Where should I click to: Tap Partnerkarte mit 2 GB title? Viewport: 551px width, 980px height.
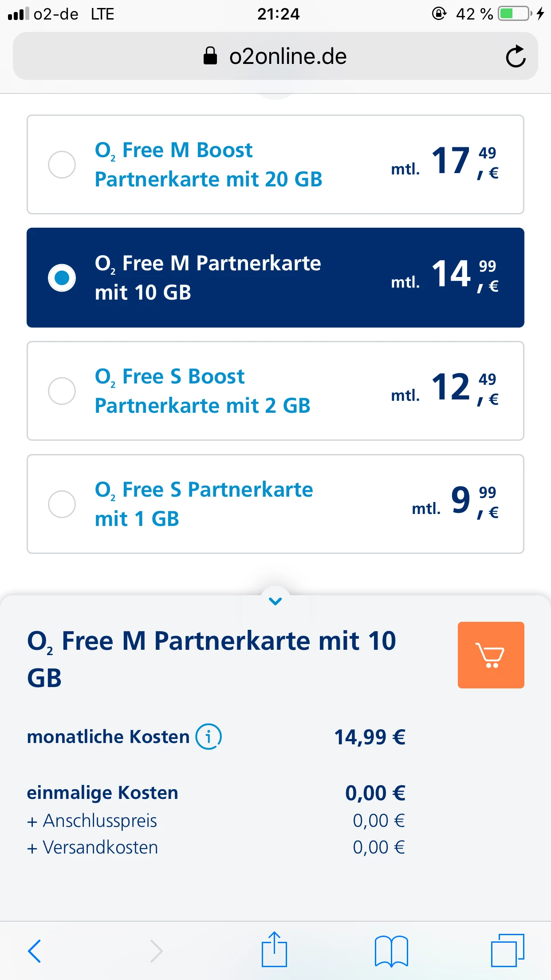(202, 406)
